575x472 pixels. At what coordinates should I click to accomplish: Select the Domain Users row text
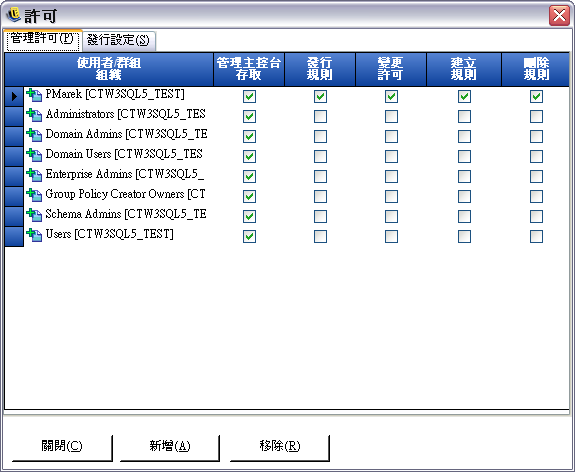[x=124, y=154]
